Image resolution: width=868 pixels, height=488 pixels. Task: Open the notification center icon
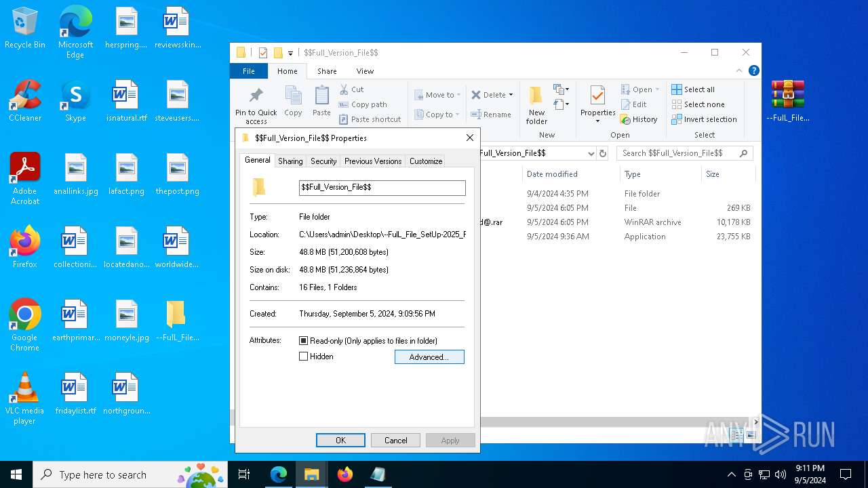click(846, 474)
